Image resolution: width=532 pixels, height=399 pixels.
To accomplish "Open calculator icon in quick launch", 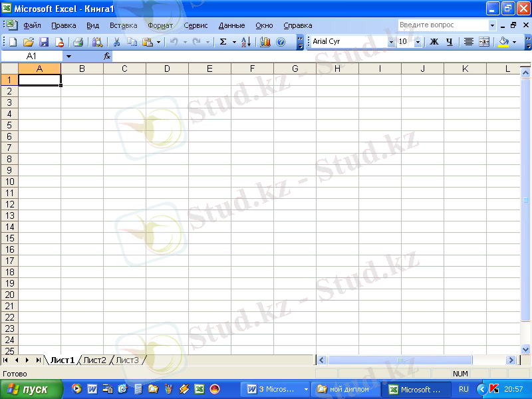I will (x=138, y=389).
